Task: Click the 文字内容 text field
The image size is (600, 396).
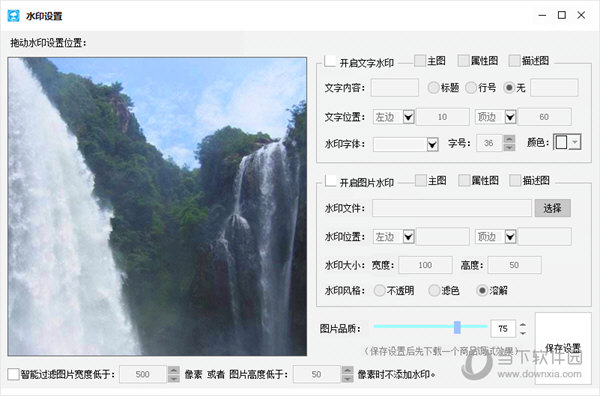Action: click(x=395, y=88)
